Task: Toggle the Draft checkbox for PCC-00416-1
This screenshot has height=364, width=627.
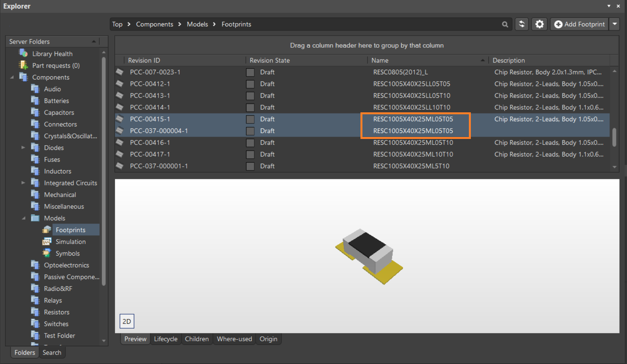Action: pos(250,142)
